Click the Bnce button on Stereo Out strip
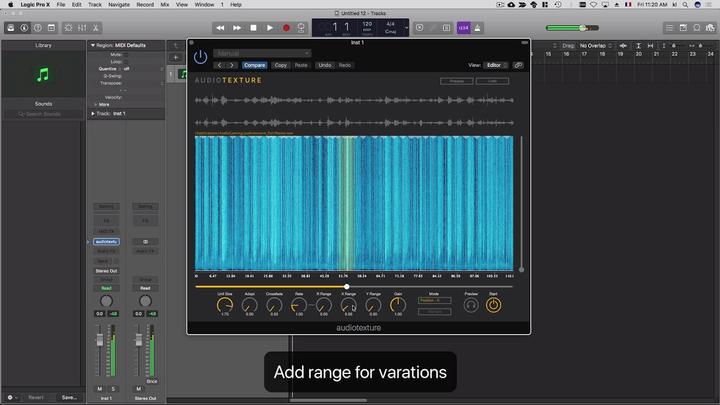This screenshot has height=405, width=720. 152,381
